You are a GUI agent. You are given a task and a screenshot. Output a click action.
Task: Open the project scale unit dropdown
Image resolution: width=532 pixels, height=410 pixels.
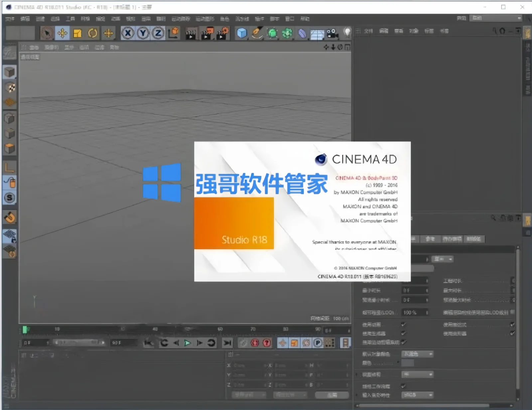tap(443, 259)
